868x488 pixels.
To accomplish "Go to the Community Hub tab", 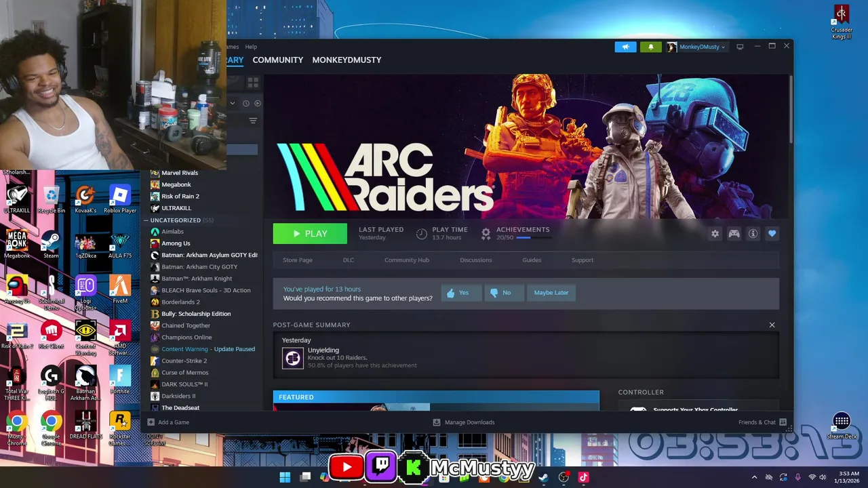I will point(406,260).
